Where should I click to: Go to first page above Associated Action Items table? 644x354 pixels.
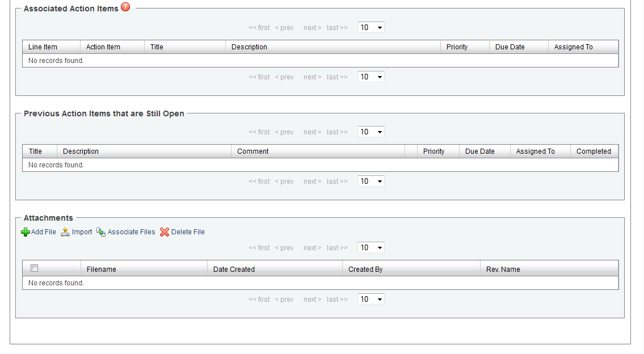(x=259, y=28)
